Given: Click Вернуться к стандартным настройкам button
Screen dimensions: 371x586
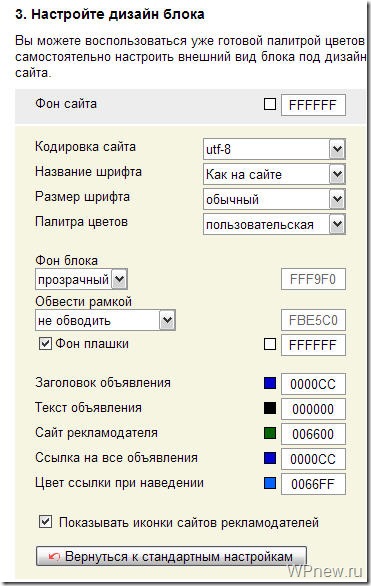Looking at the screenshot, I should [x=171, y=556].
